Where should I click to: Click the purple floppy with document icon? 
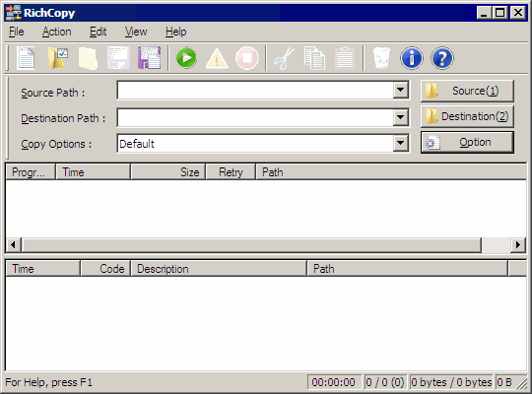click(x=150, y=58)
